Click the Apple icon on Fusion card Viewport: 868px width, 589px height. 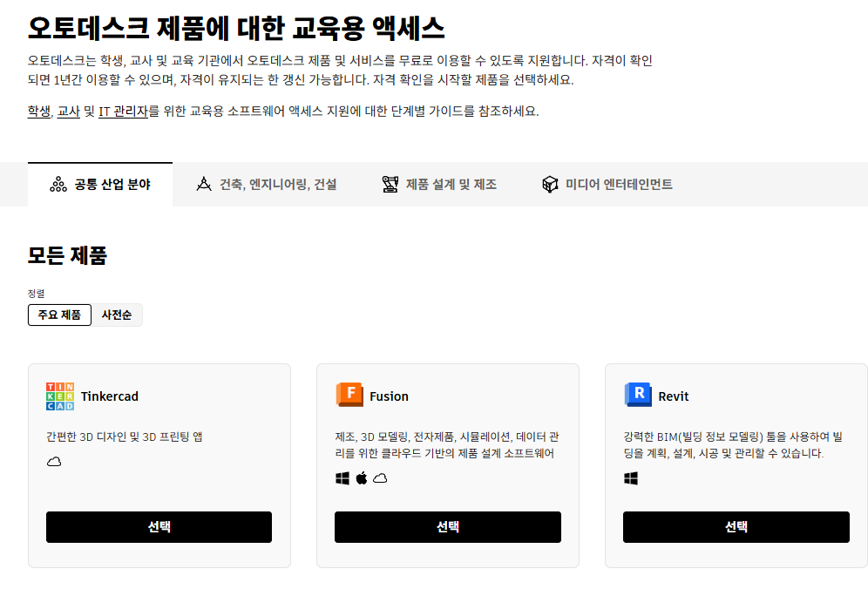pyautogui.click(x=362, y=477)
